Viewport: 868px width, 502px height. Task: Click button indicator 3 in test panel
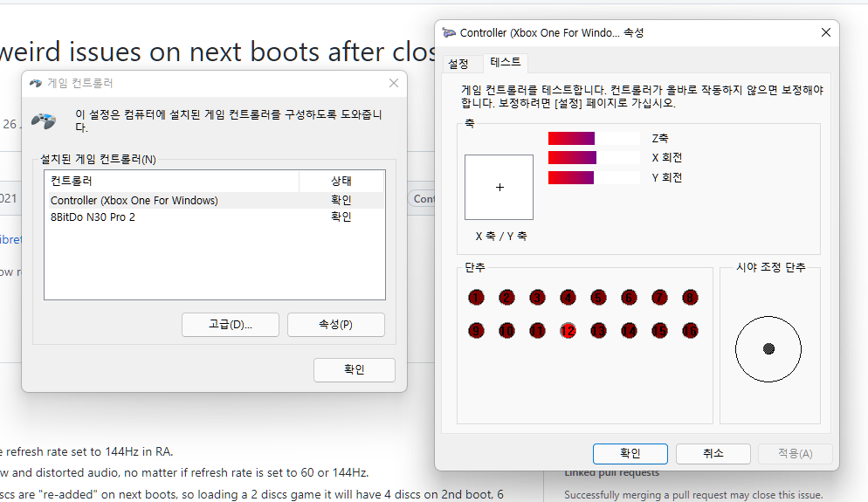tap(537, 298)
